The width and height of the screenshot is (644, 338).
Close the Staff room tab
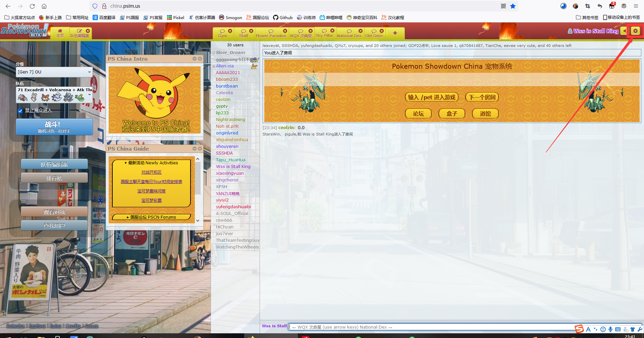(x=251, y=31)
